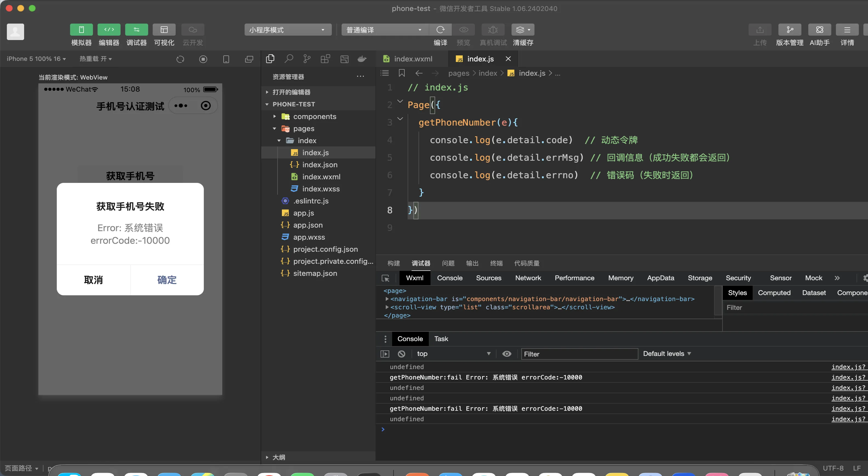The height and width of the screenshot is (476, 868).
Task: Click the console Filter input field
Action: (579, 354)
